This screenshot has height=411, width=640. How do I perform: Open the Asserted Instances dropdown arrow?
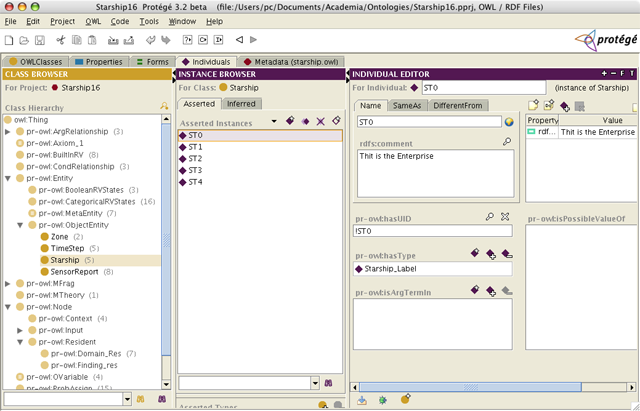tap(274, 122)
